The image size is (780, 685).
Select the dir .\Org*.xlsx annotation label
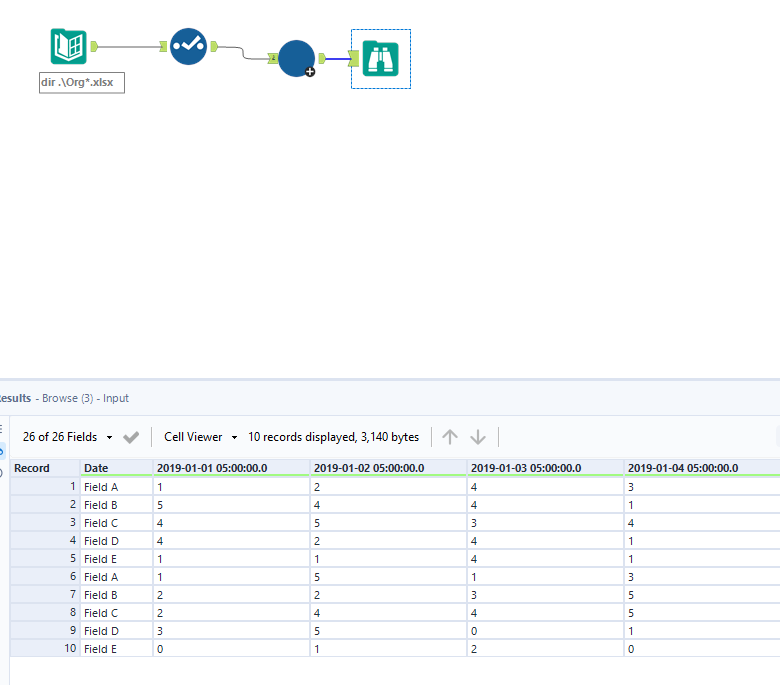[x=81, y=82]
